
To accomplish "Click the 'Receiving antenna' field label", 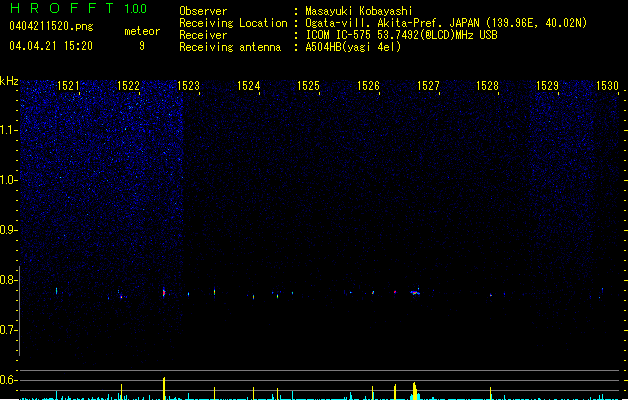I will click(x=230, y=47).
